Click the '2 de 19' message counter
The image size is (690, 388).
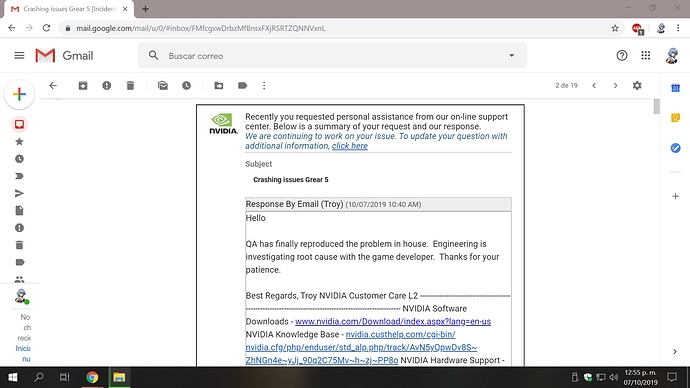566,85
